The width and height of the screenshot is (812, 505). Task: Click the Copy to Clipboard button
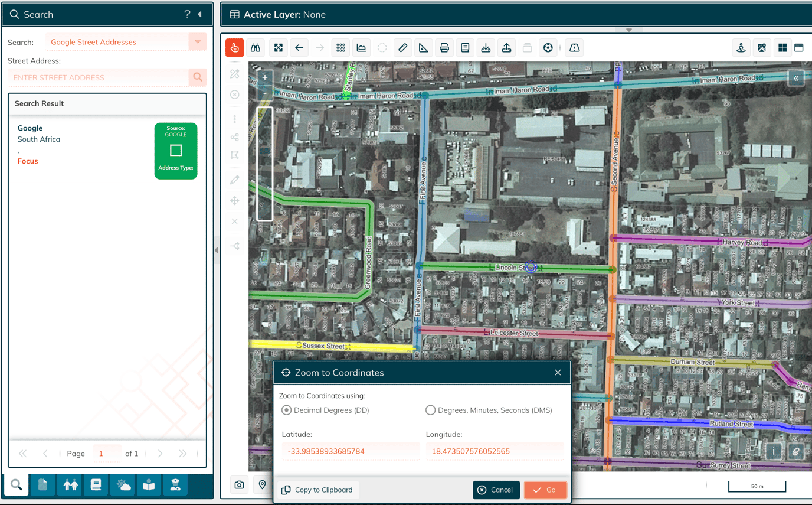click(317, 490)
